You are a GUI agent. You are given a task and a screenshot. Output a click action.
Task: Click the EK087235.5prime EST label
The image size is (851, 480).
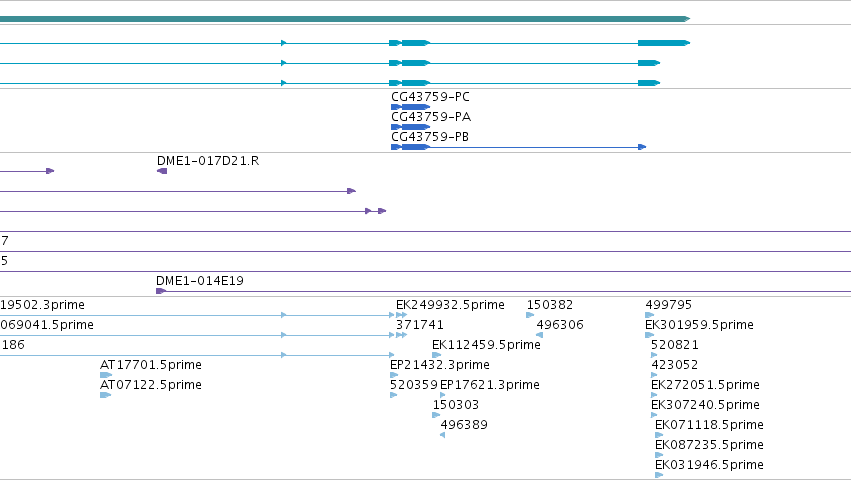709,445
